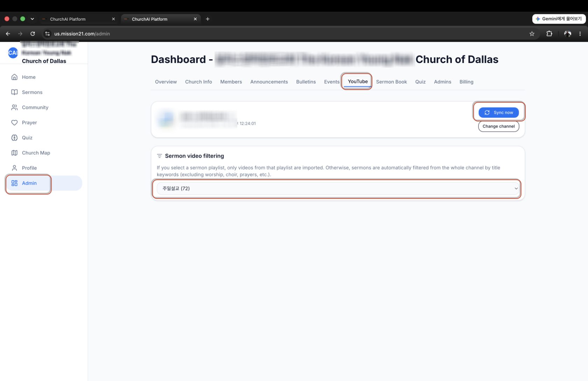This screenshot has width=588, height=381.
Task: Bookmark this page with the star icon
Action: [532, 34]
